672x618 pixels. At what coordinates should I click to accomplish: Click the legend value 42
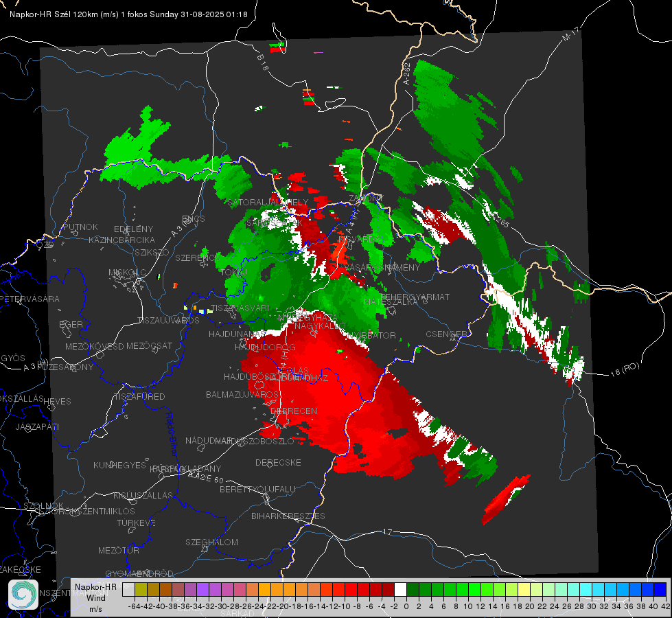(666, 606)
